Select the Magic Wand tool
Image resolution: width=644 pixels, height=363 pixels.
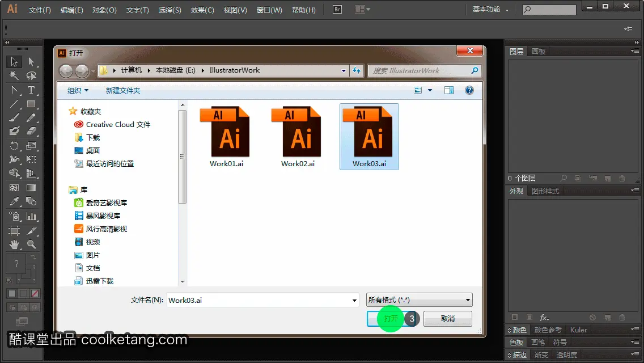point(14,75)
